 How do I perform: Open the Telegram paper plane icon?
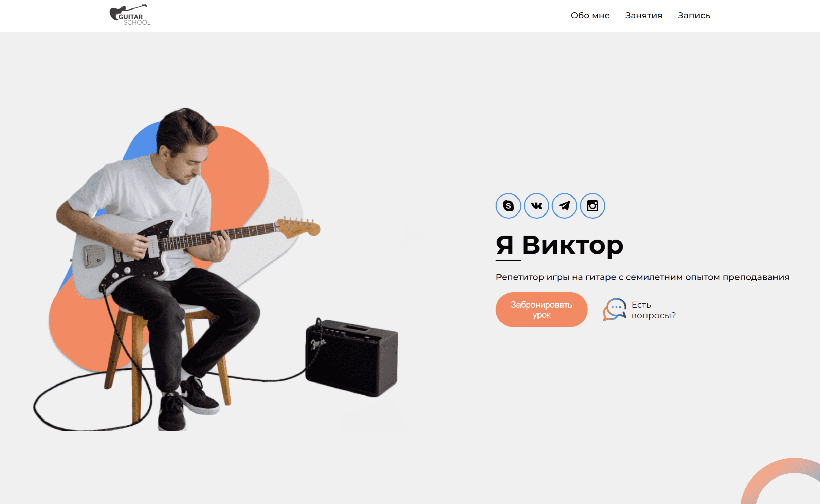[564, 206]
